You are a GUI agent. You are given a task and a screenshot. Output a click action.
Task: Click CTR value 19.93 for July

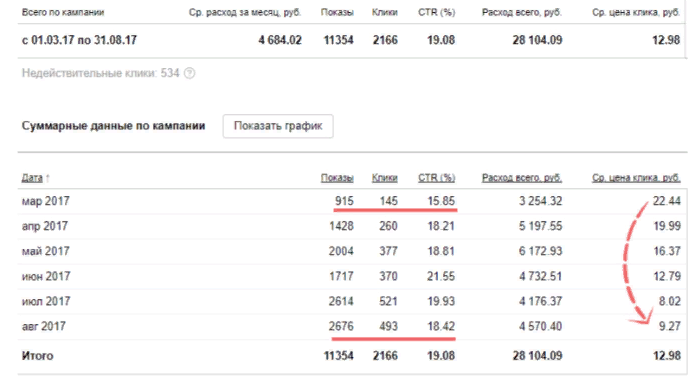(441, 302)
